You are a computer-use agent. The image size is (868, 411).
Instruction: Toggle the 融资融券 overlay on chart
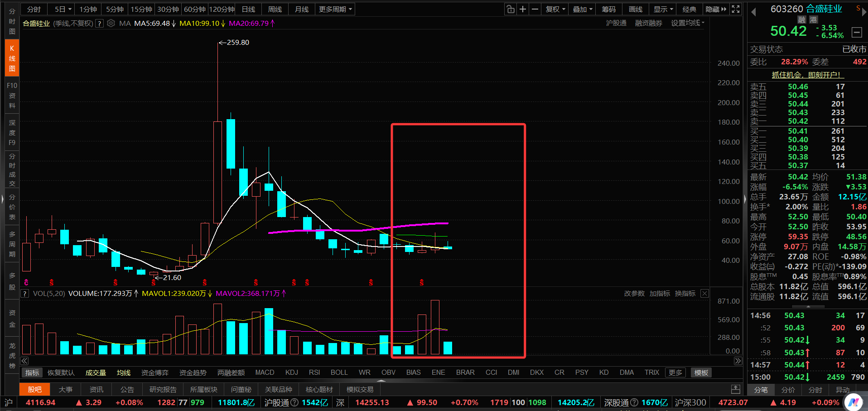pyautogui.click(x=648, y=23)
